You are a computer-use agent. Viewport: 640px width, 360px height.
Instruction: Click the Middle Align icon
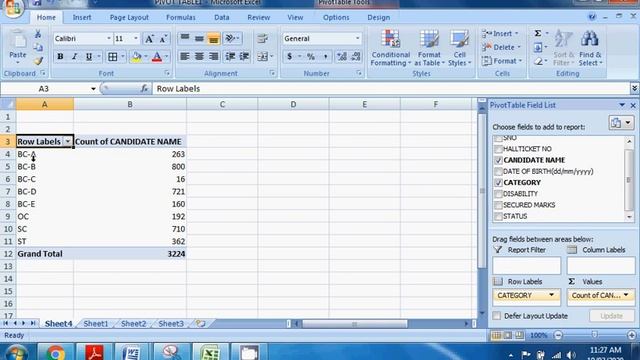(199, 39)
